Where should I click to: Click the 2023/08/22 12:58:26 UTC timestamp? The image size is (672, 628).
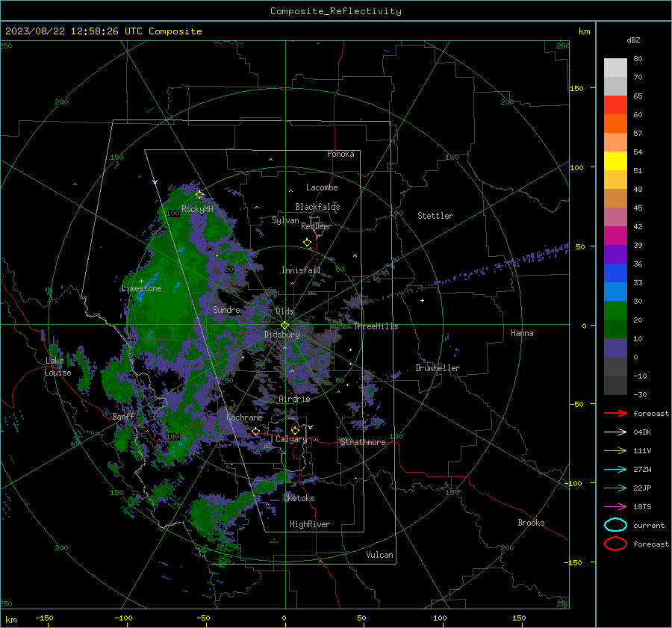tap(103, 31)
